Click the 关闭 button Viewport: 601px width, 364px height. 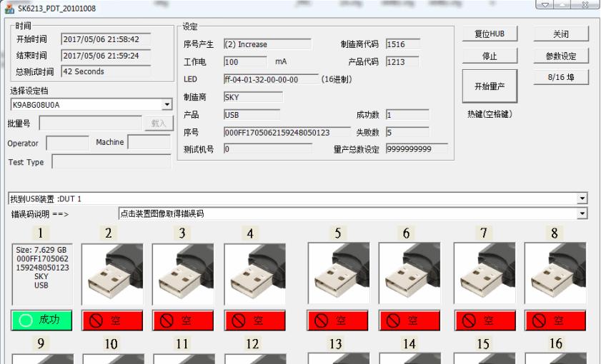click(561, 34)
